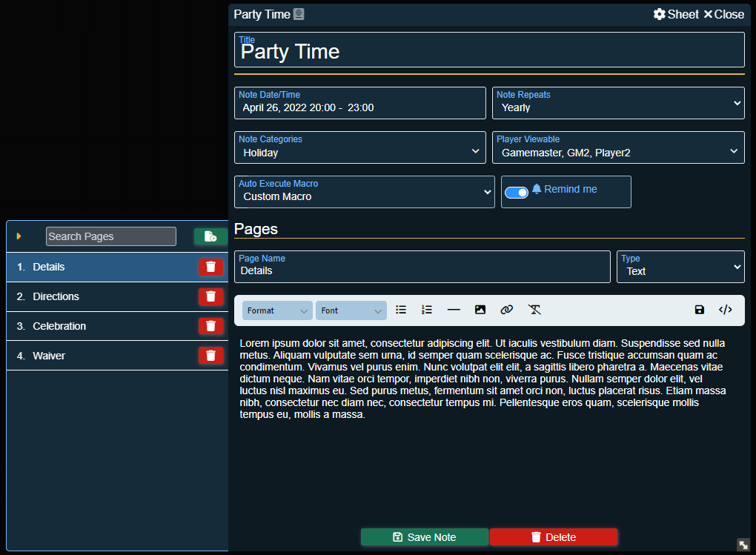This screenshot has width=756, height=555.
Task: Open the Format dropdown in editor
Action: (x=278, y=310)
